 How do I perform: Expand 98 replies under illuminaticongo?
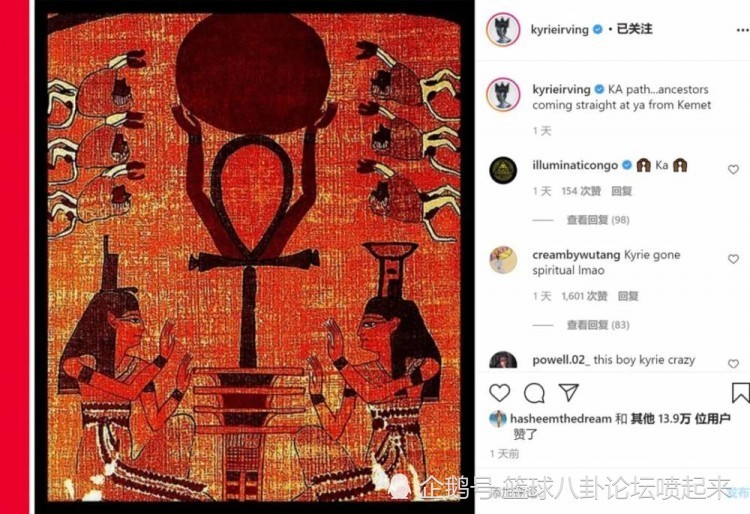tap(598, 220)
